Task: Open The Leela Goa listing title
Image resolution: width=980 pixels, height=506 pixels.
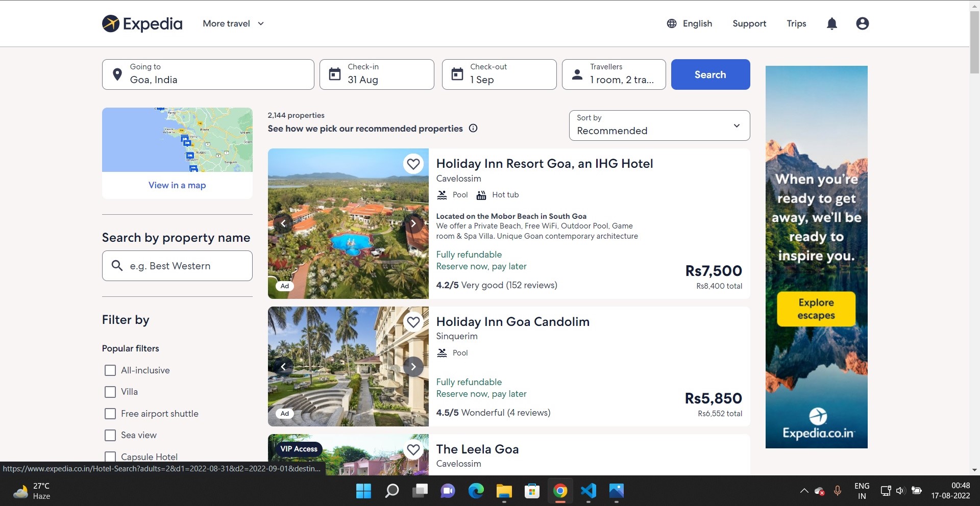Action: click(477, 449)
